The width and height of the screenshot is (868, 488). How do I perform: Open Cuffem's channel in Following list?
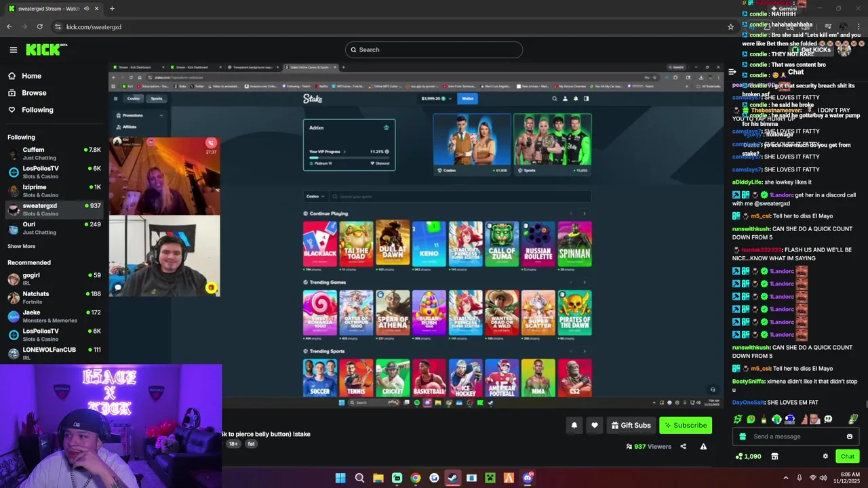point(54,153)
